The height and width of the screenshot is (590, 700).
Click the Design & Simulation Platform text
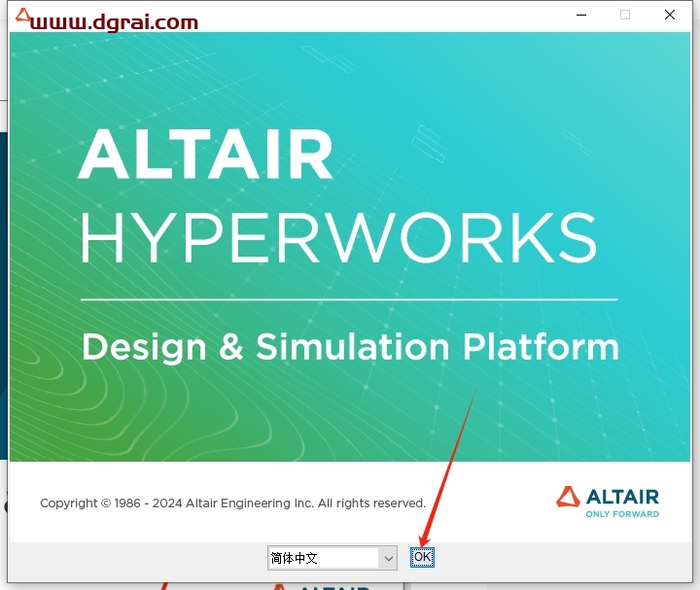click(350, 347)
